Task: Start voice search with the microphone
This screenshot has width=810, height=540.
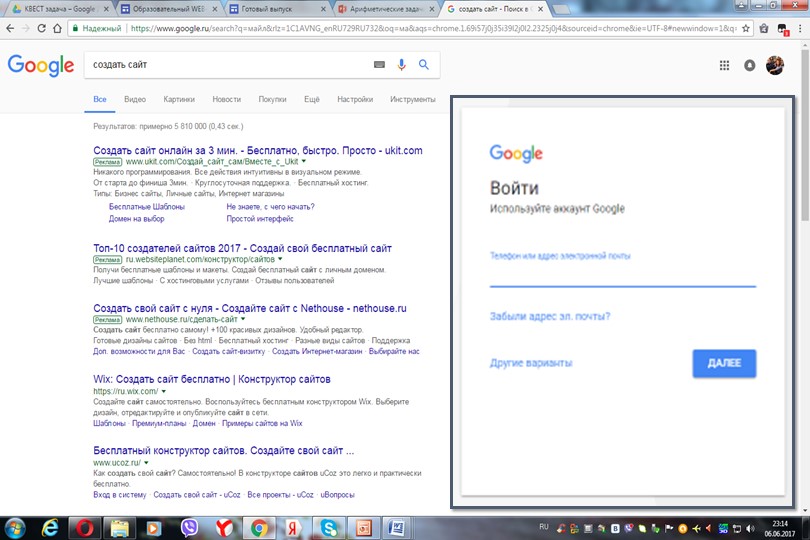Action: (401, 65)
